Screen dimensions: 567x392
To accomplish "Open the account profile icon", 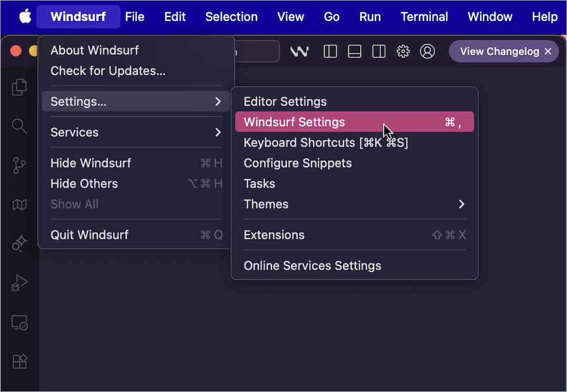I will (427, 51).
